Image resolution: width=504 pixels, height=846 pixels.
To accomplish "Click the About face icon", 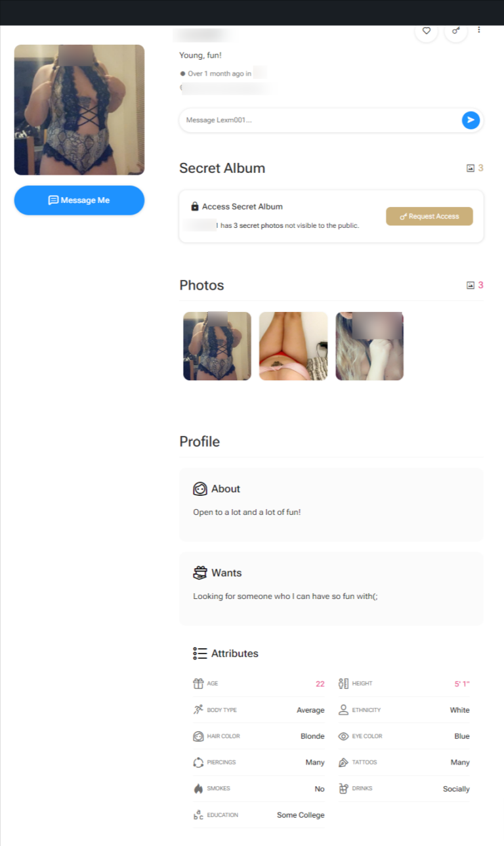I will pyautogui.click(x=200, y=489).
